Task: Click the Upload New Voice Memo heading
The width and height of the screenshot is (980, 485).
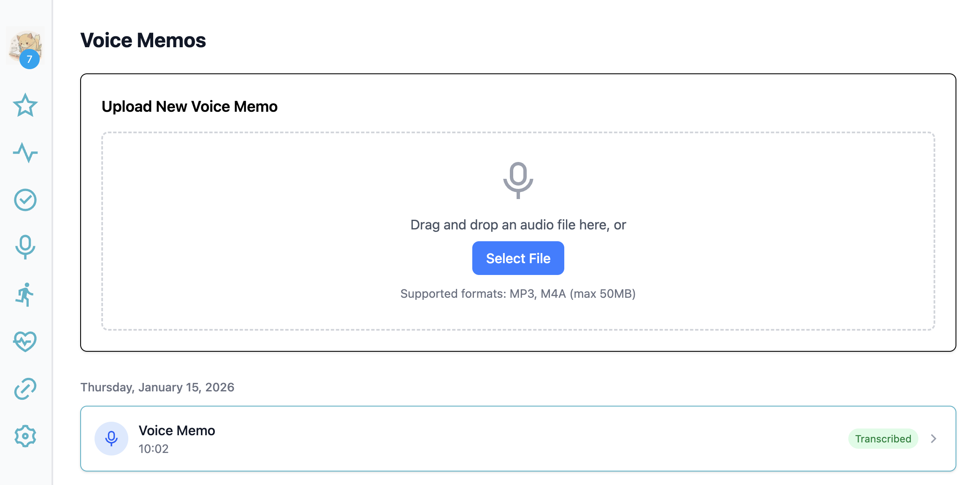Action: 190,107
